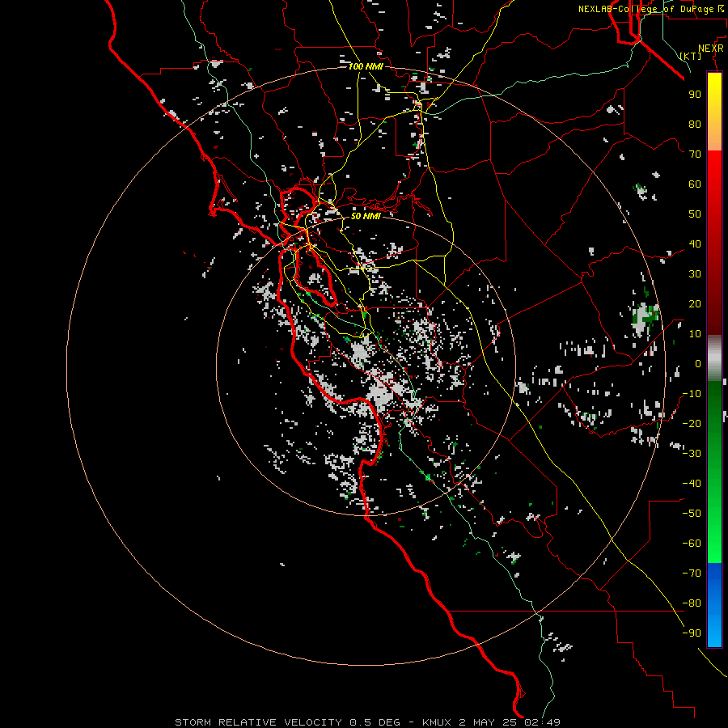Click the 50 value on velocity scale

[695, 214]
